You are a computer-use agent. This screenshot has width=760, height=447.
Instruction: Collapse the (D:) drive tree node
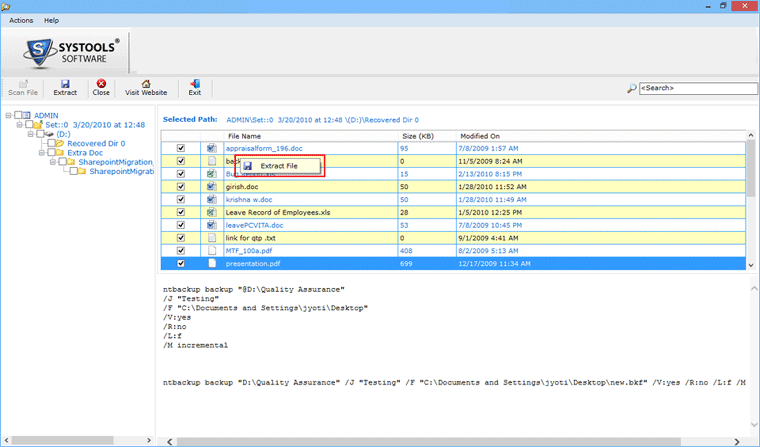[x=31, y=134]
